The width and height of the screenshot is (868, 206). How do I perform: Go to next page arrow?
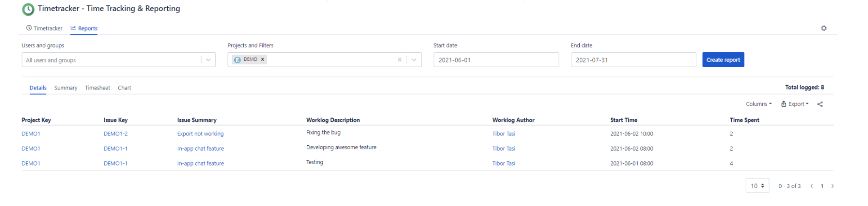[832, 186]
